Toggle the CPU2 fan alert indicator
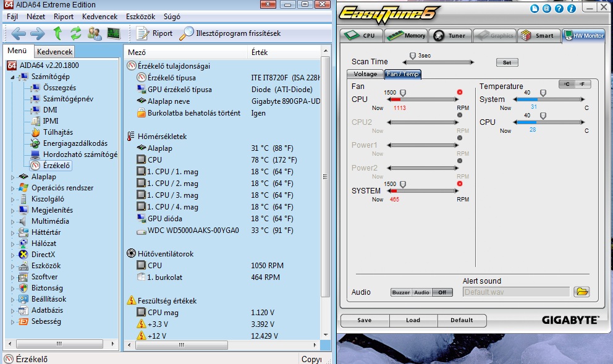Screen dimensions: 613x364 (x=460, y=115)
